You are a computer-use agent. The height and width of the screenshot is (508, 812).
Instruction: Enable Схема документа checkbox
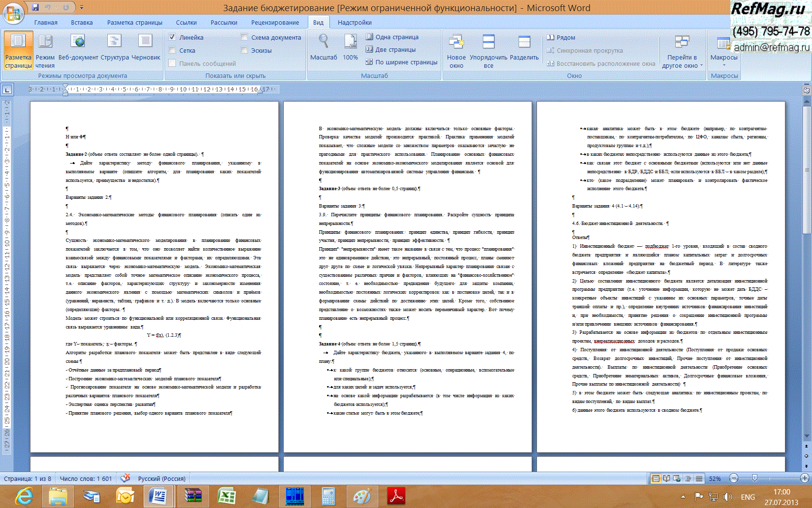point(245,37)
